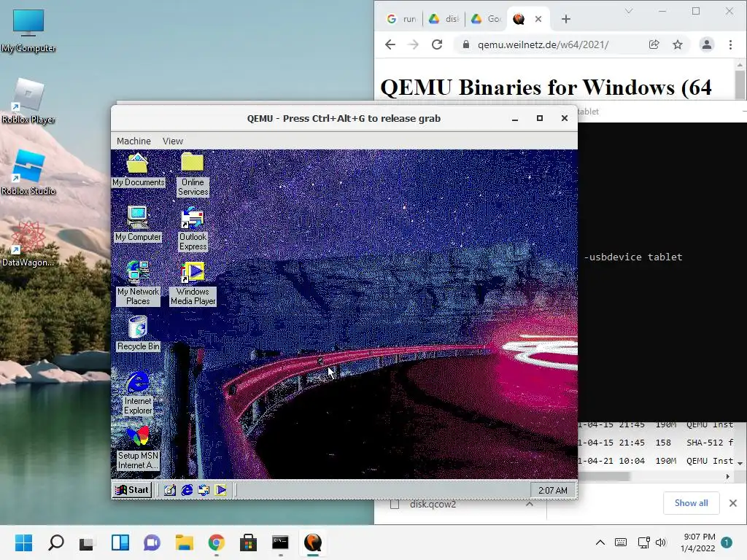
Task: Share this page icon in Chrome
Action: tap(654, 44)
